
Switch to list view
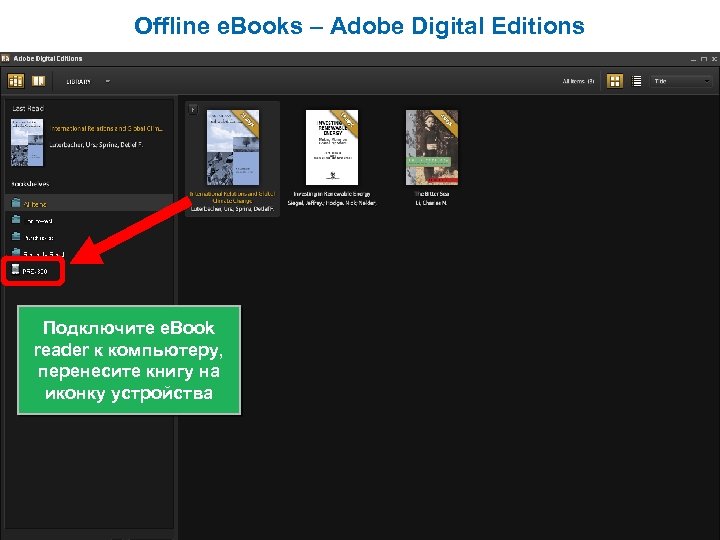click(x=636, y=81)
